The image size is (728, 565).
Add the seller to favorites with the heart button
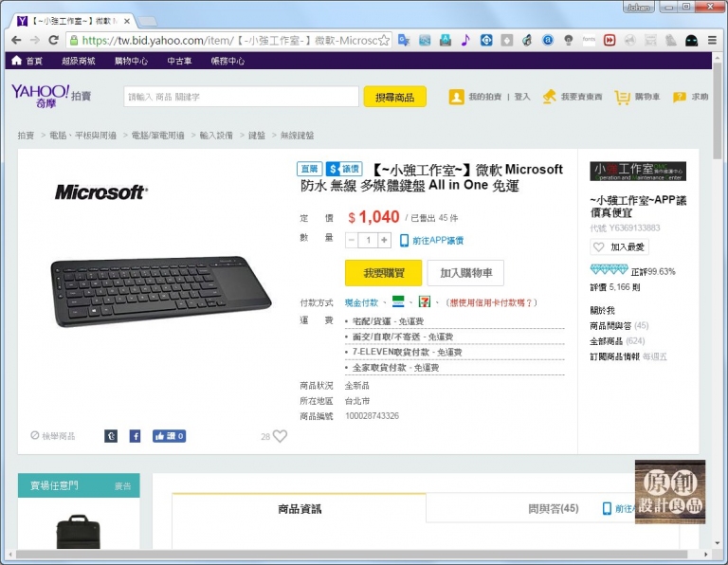pyautogui.click(x=619, y=247)
